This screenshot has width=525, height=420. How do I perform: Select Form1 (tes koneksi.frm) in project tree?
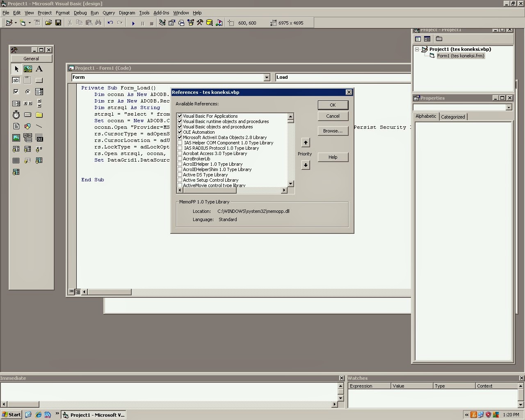461,56
